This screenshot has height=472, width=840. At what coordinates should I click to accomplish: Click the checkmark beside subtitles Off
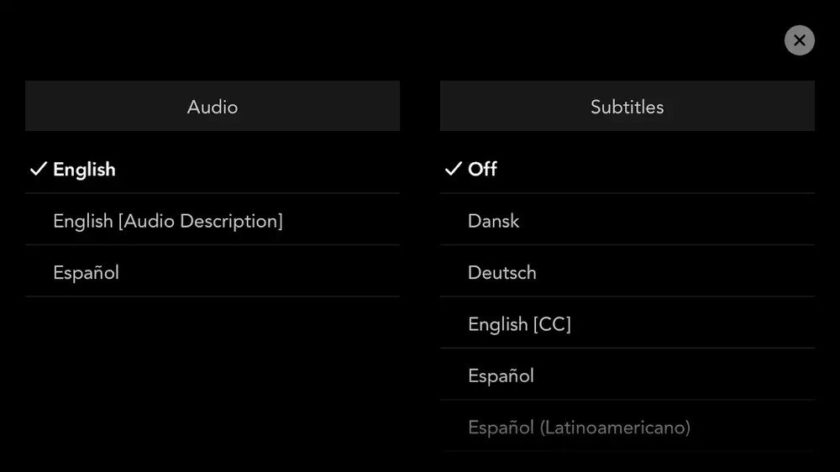tap(453, 169)
